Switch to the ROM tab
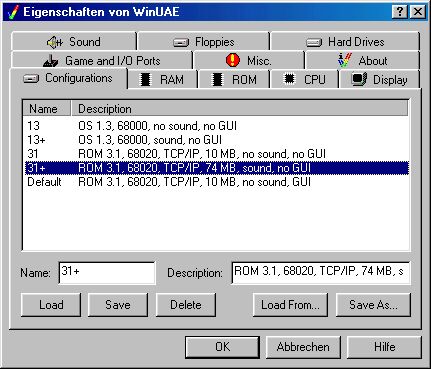 (234, 79)
